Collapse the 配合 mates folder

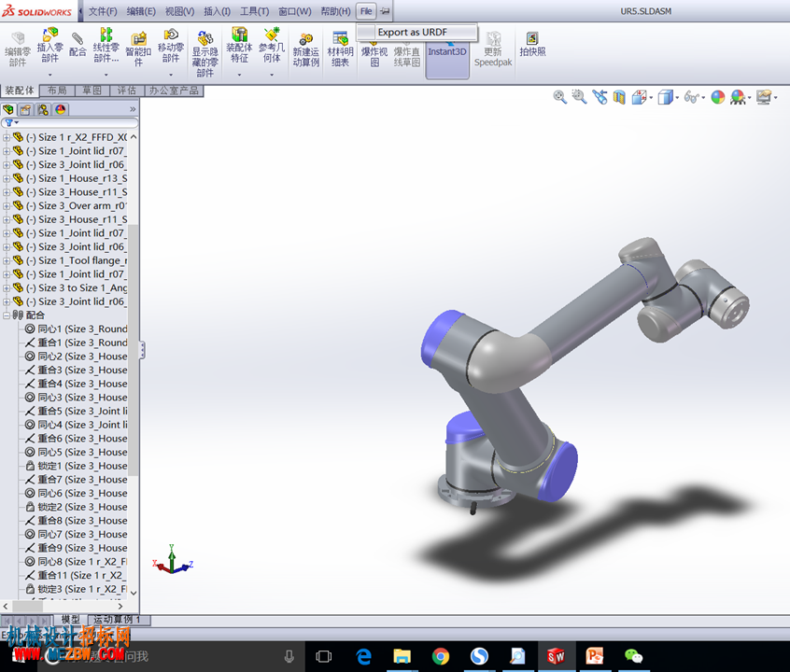[7, 315]
